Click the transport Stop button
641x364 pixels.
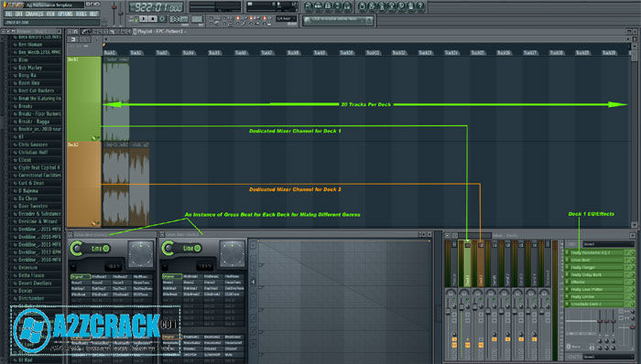point(153,19)
